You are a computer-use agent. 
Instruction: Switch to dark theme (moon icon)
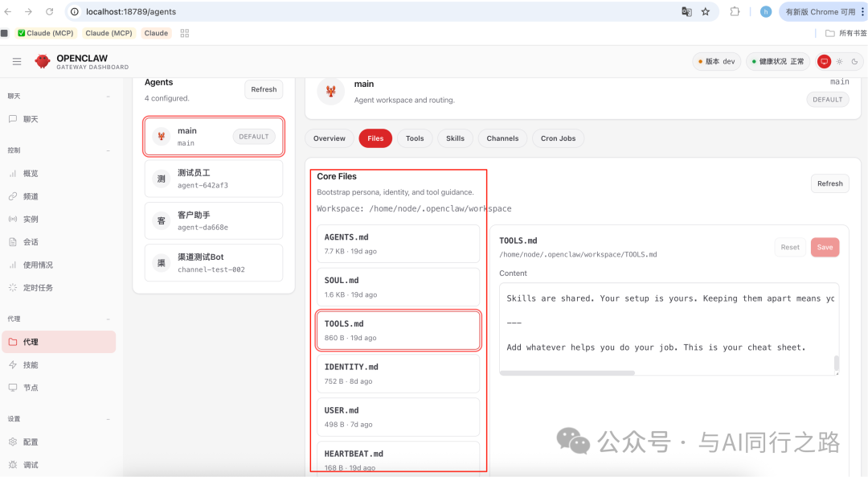(x=854, y=62)
